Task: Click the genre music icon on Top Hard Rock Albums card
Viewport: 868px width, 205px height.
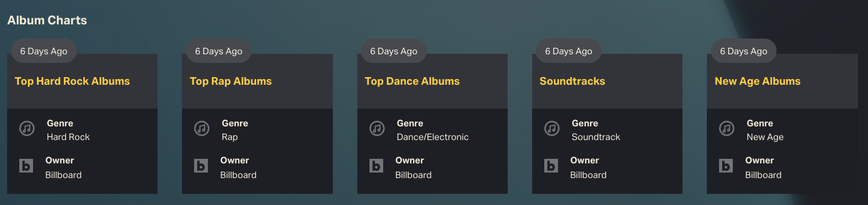Action: click(x=27, y=128)
